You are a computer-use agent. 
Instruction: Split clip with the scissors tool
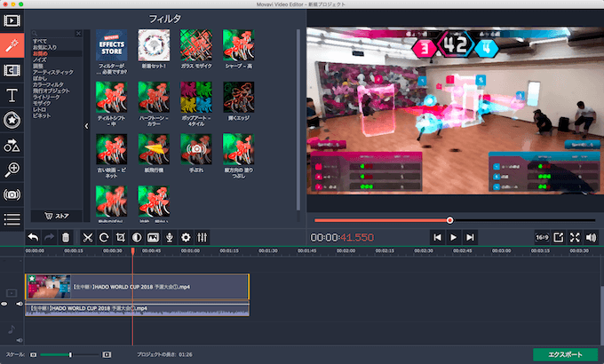(88, 238)
